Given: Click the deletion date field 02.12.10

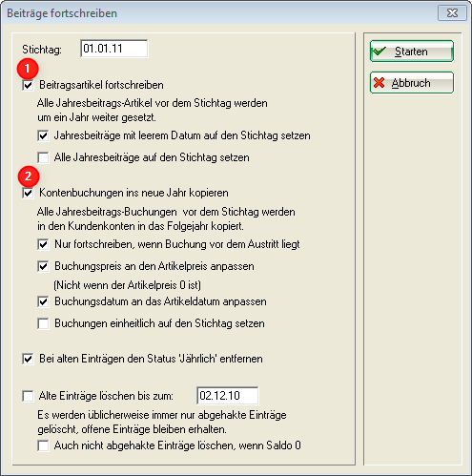Looking at the screenshot, I should coord(228,396).
